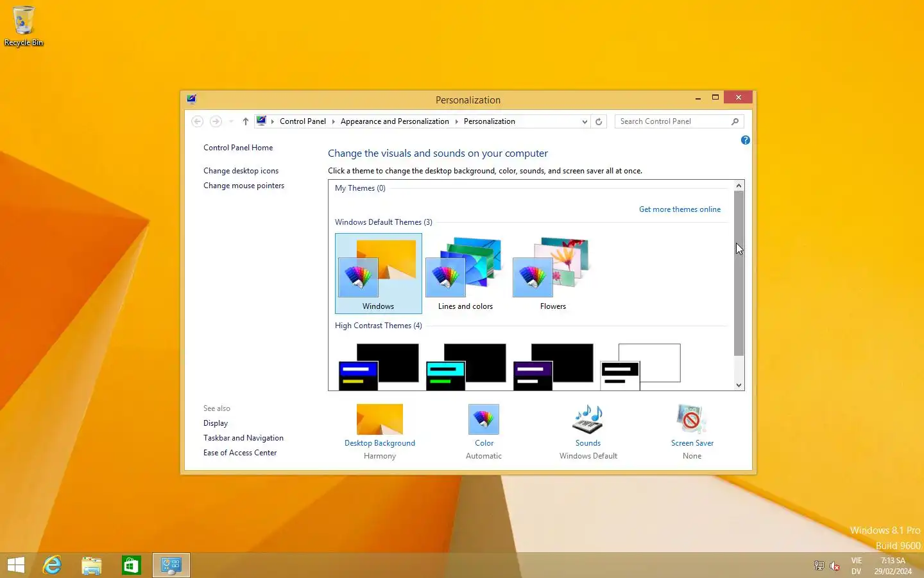Open Taskbar and Navigation link
924x578 pixels.
click(243, 438)
